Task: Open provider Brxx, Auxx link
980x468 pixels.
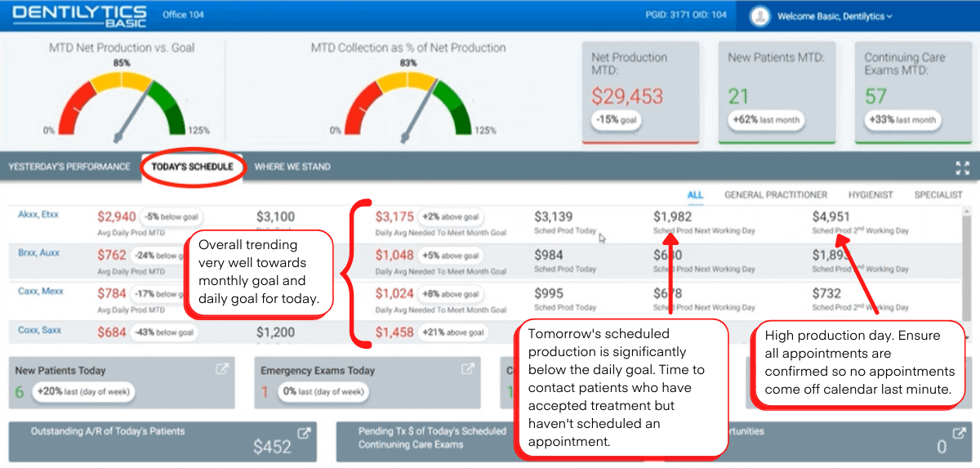Action: tap(38, 253)
